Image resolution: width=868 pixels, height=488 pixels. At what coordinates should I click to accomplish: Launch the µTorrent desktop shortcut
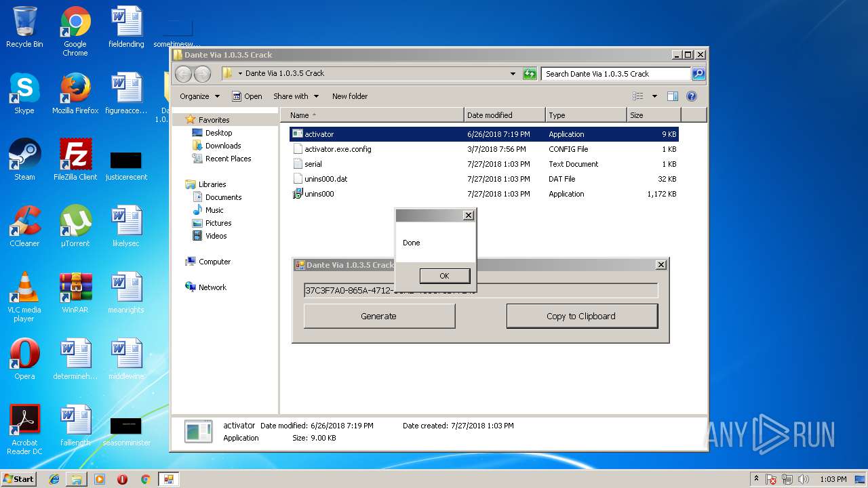[x=75, y=226]
